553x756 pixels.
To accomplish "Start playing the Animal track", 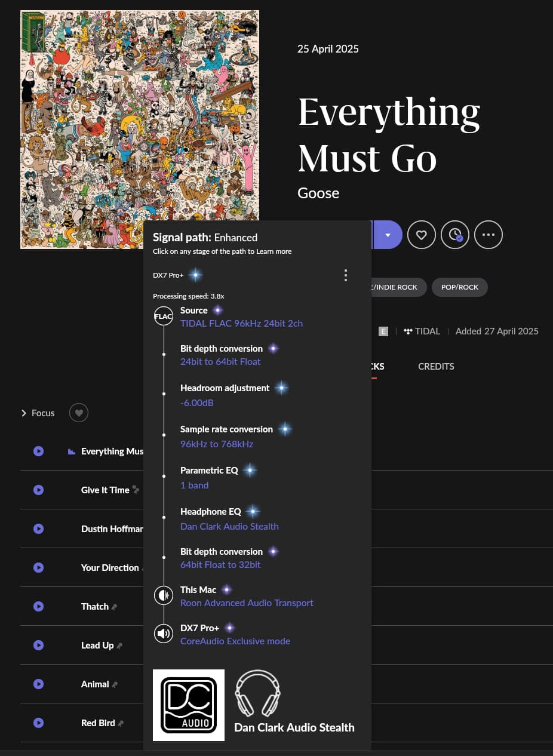I will pos(39,684).
